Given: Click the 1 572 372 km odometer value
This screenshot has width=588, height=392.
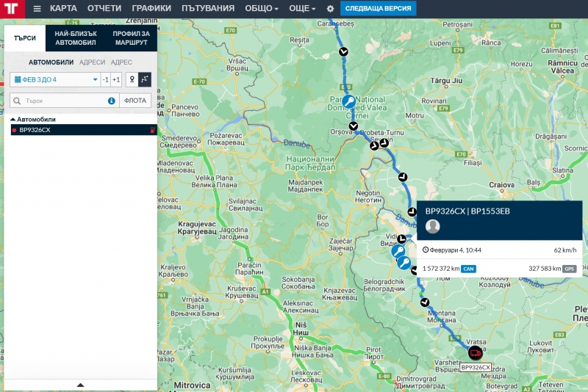Looking at the screenshot, I should [x=441, y=269].
